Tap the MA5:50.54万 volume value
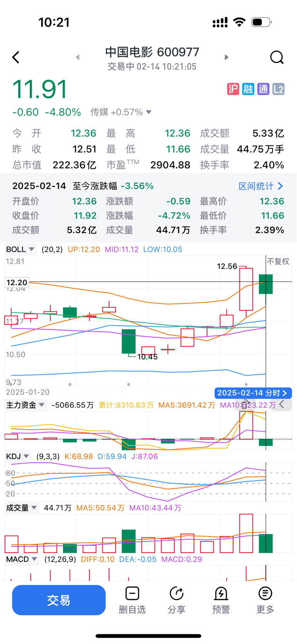The width and height of the screenshot is (297, 644). point(100,508)
